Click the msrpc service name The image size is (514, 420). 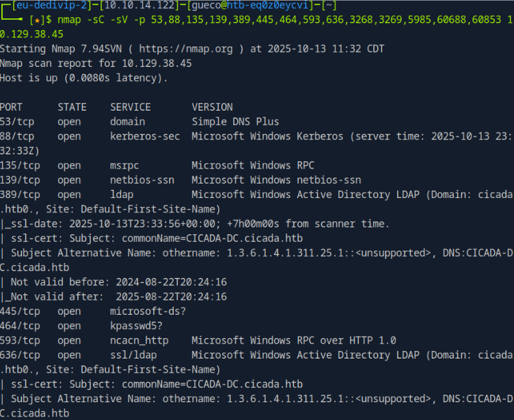tap(124, 165)
